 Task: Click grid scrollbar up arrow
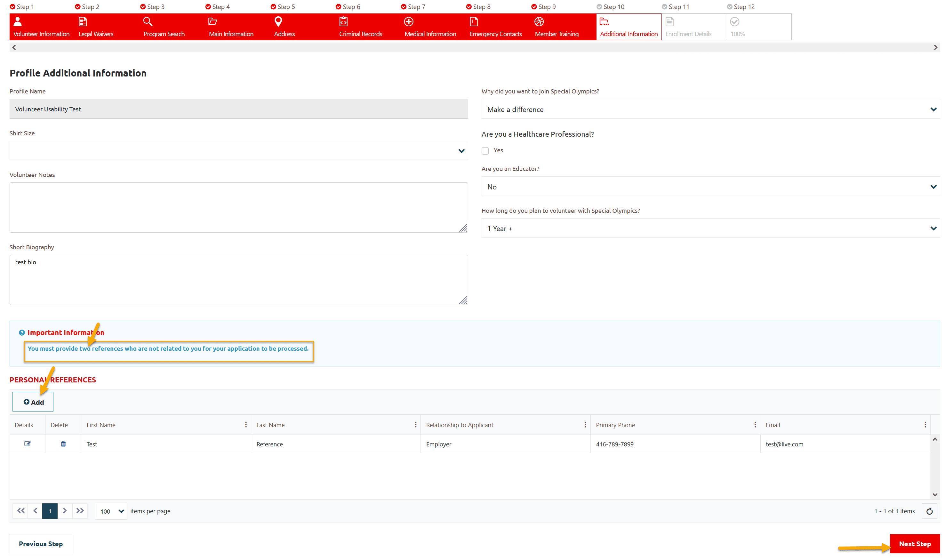pyautogui.click(x=935, y=439)
